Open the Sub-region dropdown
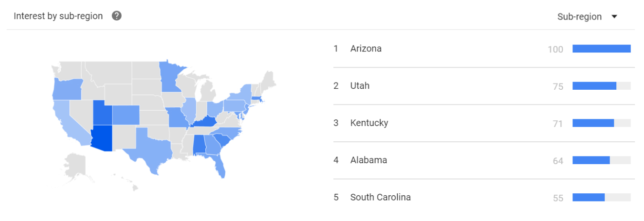Image resolution: width=644 pixels, height=221 pixels. click(587, 17)
